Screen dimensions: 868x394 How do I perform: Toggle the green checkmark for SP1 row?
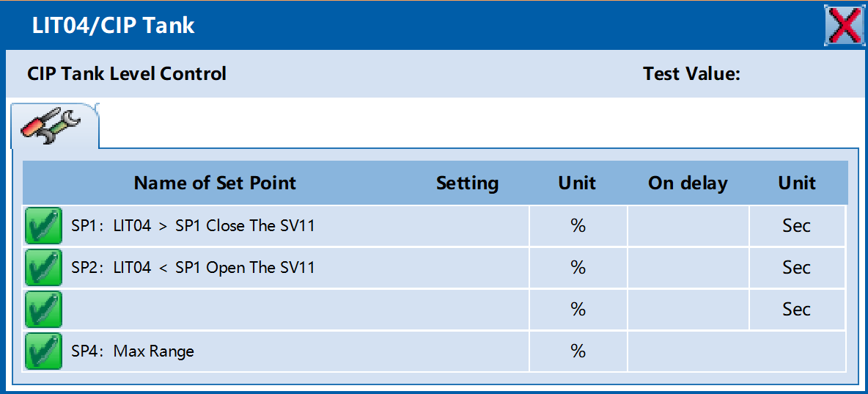pos(43,225)
